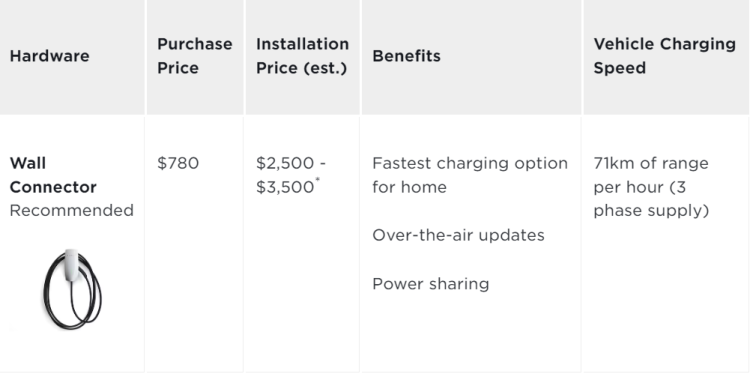The width and height of the screenshot is (750, 377).
Task: Select the Benefits column header
Action: click(x=406, y=56)
